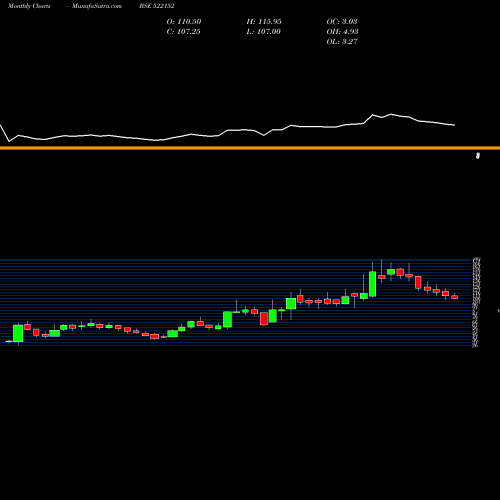The image size is (500, 500).
Task: Click the 'OH: 4.93' value
Action: (342, 32)
